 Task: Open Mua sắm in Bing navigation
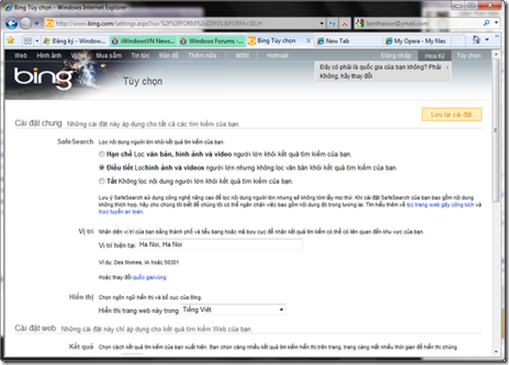click(x=109, y=55)
